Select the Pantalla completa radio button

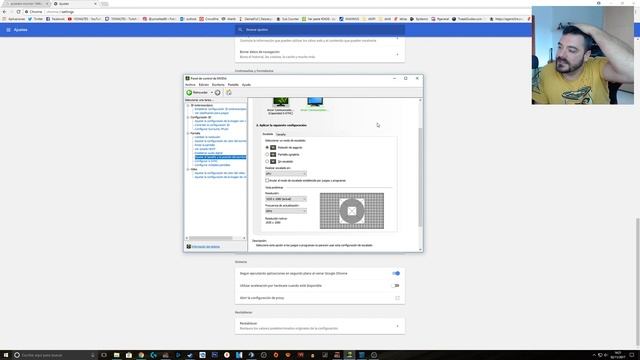[x=267, y=154]
